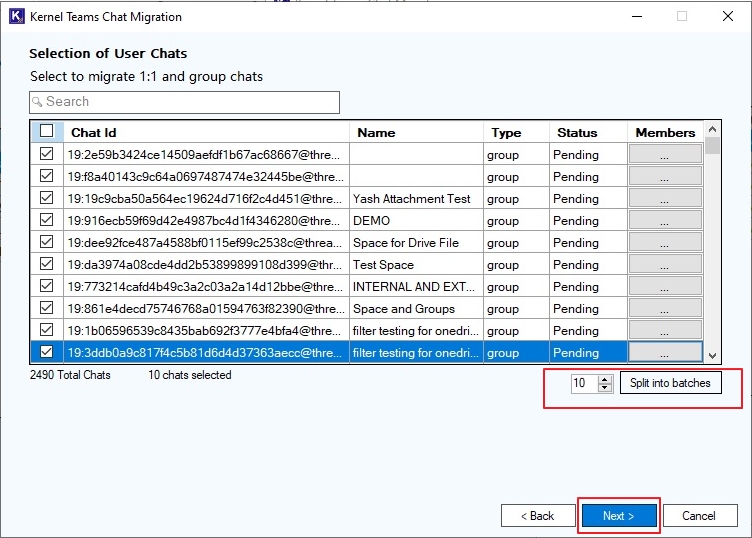Uncheck the Test Space checkbox
The height and width of the screenshot is (538, 752).
pos(47,264)
